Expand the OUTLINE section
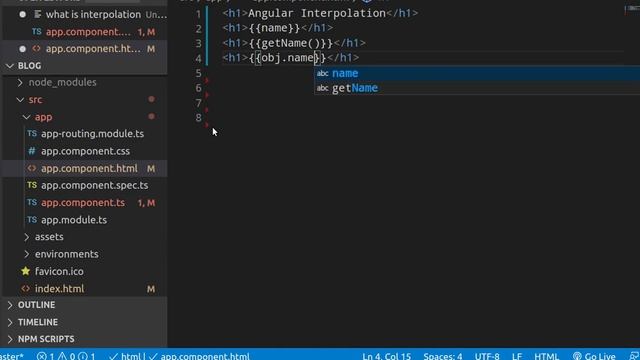 click(x=36, y=305)
